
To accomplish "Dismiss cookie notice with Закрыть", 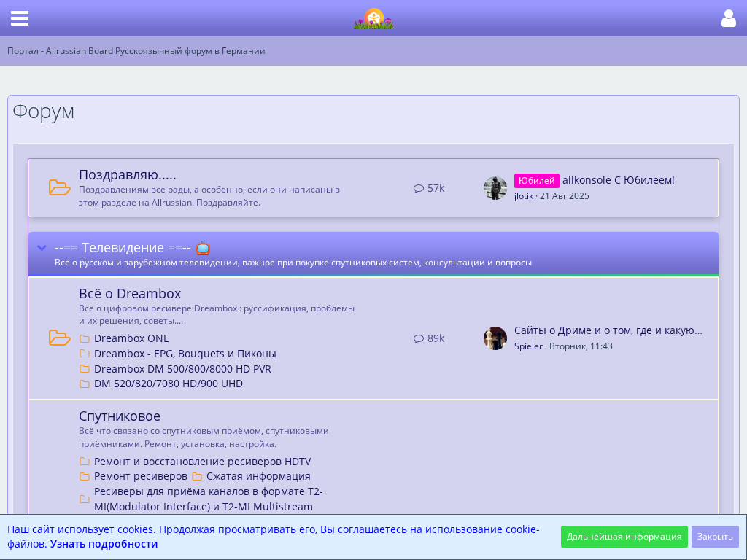I will pos(714,537).
